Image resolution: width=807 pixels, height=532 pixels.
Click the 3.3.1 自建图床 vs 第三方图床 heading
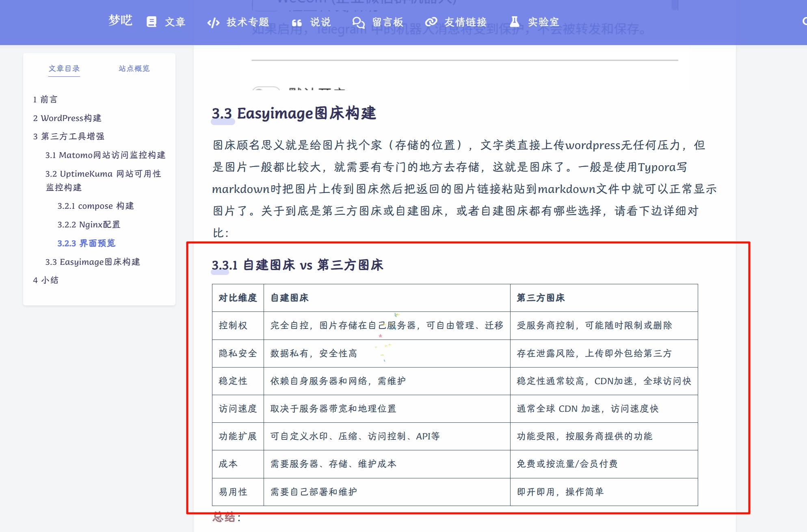[297, 265]
